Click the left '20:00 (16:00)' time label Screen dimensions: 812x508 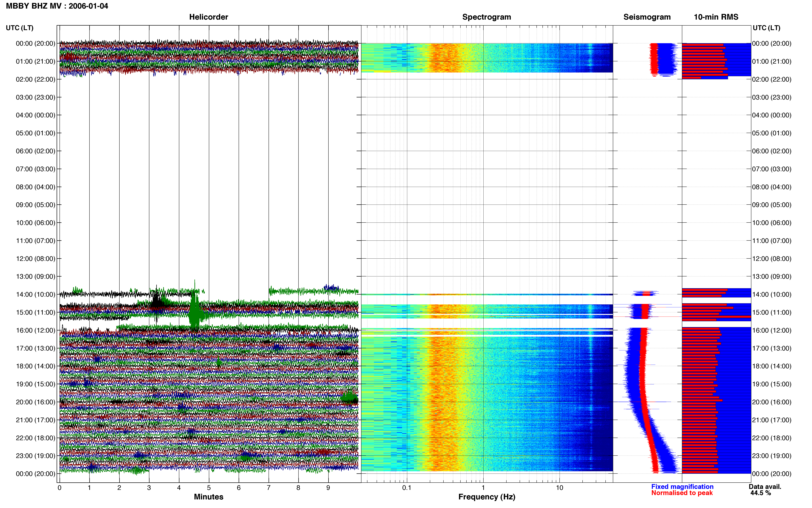coord(35,402)
